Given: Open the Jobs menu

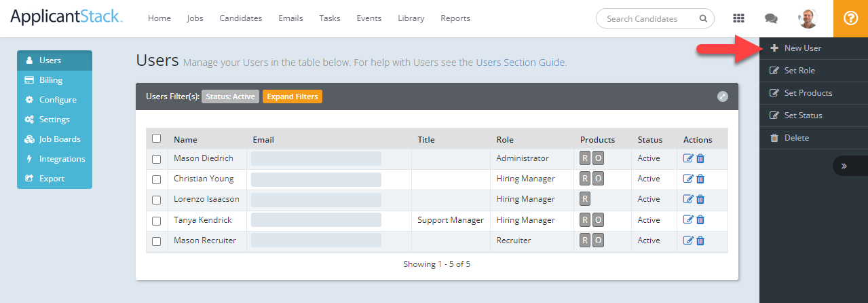Looking at the screenshot, I should (x=195, y=18).
